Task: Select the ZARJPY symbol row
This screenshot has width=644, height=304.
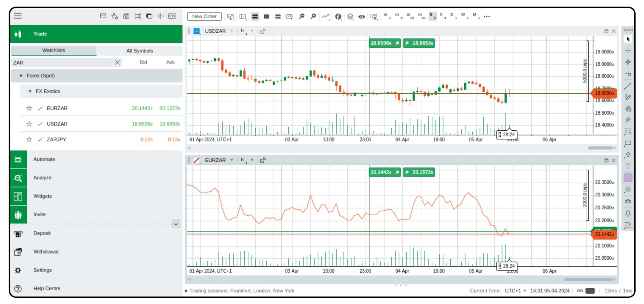Action: click(101, 139)
